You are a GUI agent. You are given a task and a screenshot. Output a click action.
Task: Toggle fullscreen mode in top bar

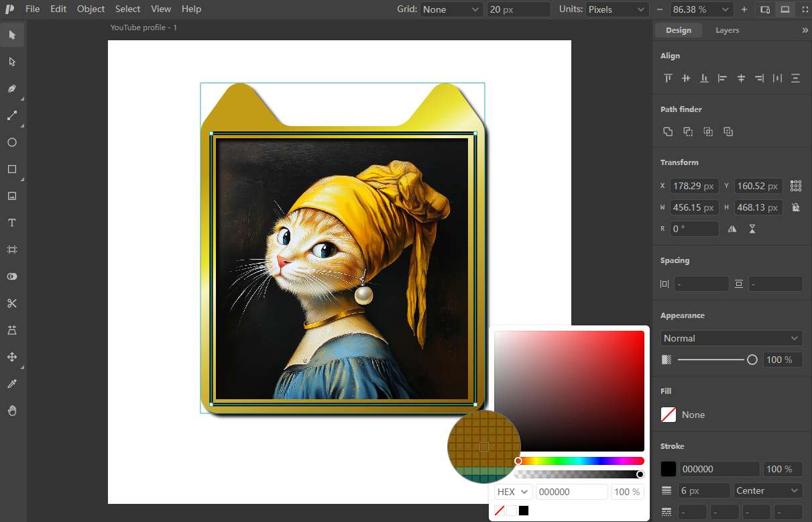pos(805,9)
